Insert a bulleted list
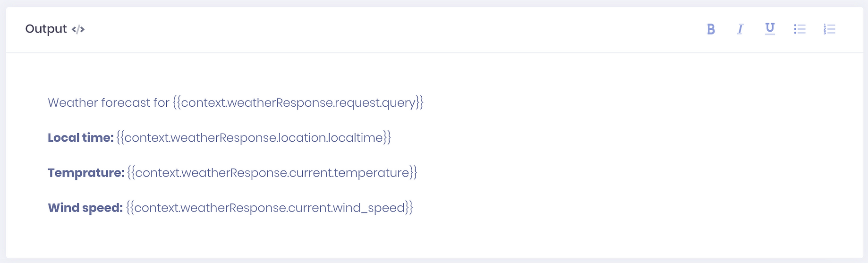This screenshot has width=868, height=263. tap(800, 29)
